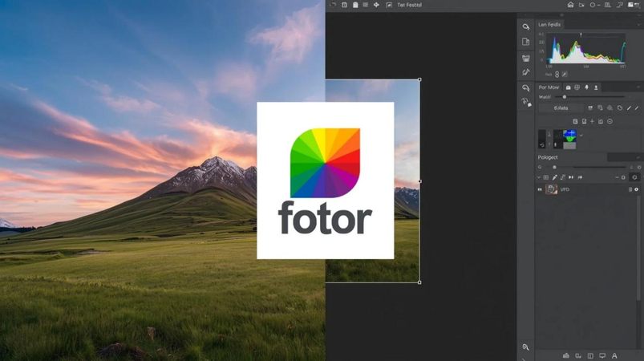This screenshot has height=361, width=644.
Task: Click the eyedropper icon below the histogram
Action: [x=565, y=75]
